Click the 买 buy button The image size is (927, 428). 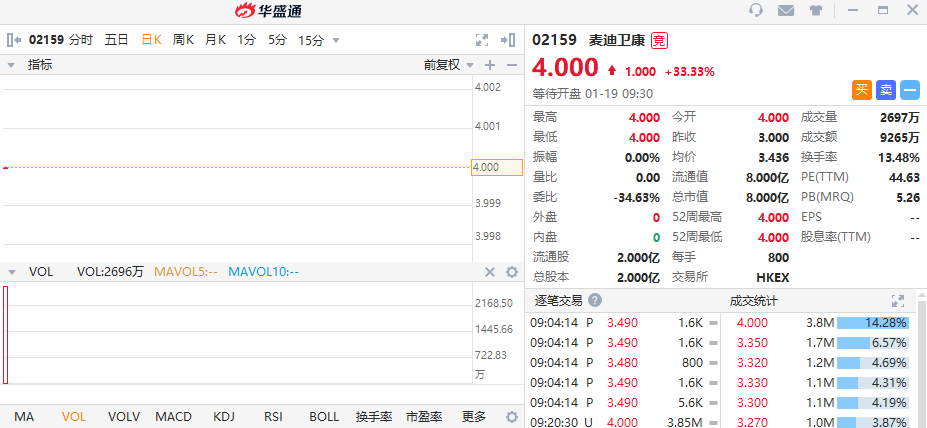(862, 90)
